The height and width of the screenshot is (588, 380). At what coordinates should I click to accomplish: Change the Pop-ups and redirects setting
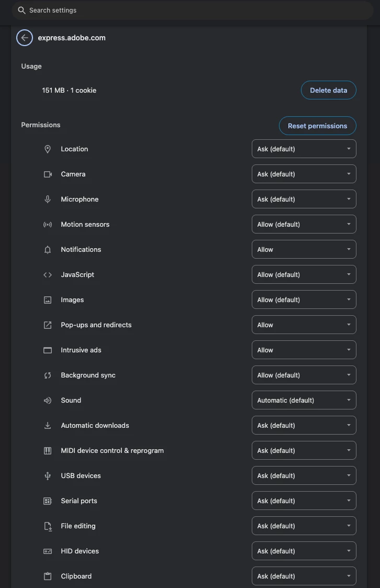pyautogui.click(x=304, y=325)
